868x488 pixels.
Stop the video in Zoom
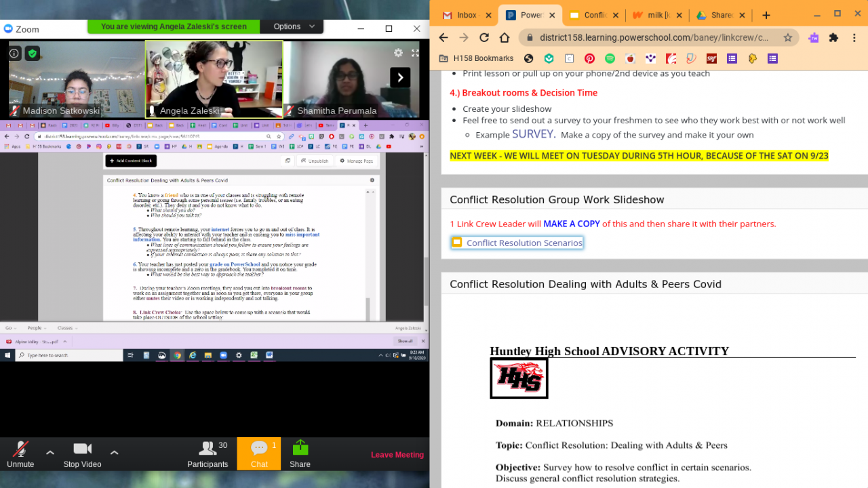(x=82, y=454)
